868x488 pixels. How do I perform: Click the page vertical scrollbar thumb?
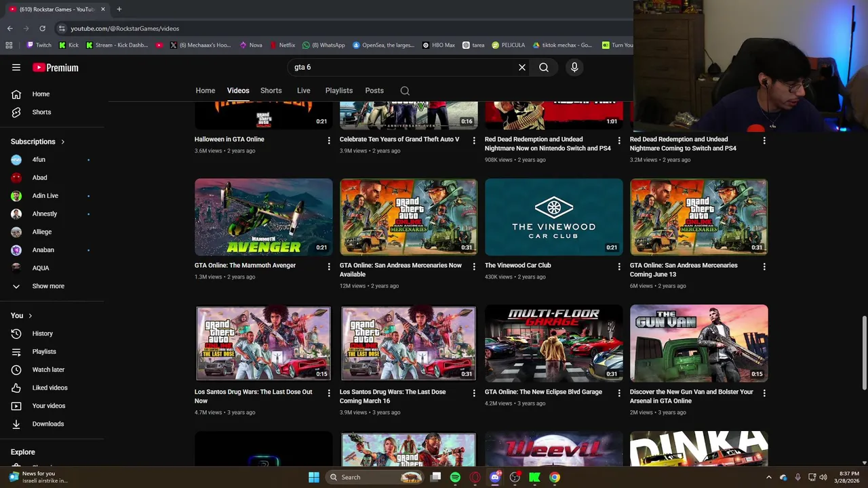point(864,352)
